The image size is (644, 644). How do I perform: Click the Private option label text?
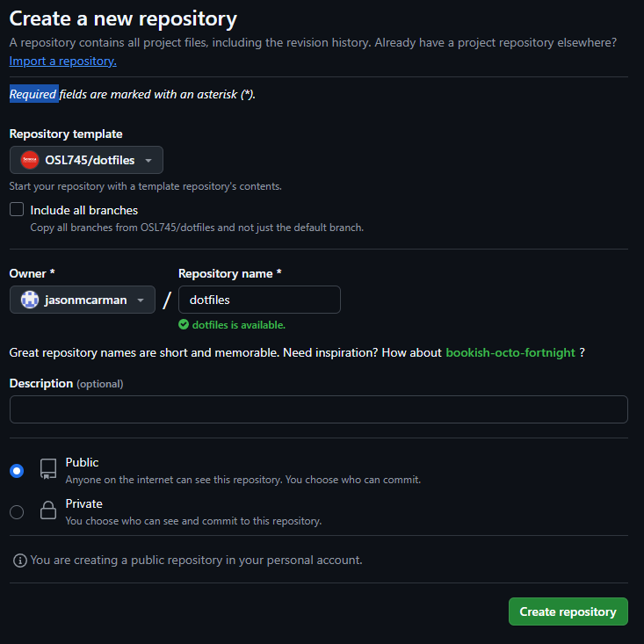coord(83,503)
